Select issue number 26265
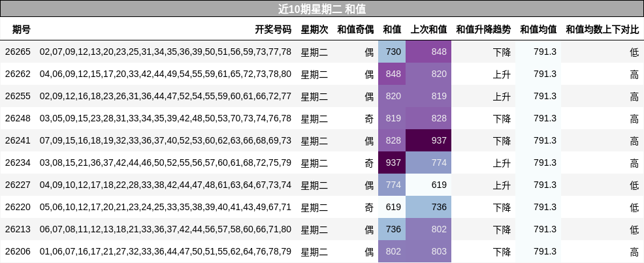 pyautogui.click(x=18, y=52)
